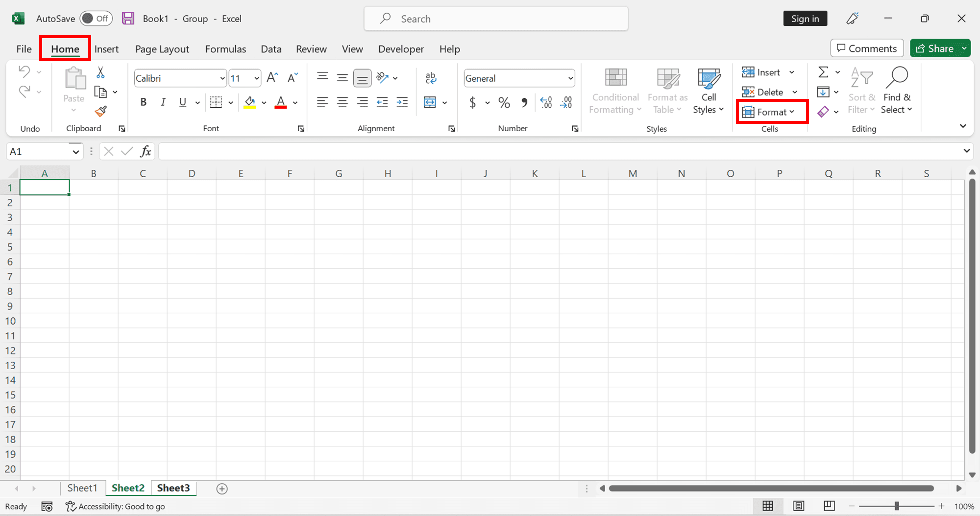Click the Redo arrow icon

click(24, 92)
